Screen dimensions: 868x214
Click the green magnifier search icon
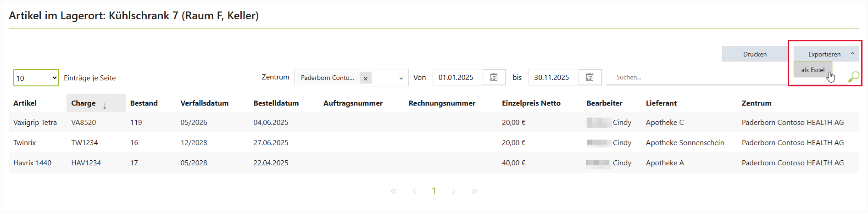click(853, 77)
